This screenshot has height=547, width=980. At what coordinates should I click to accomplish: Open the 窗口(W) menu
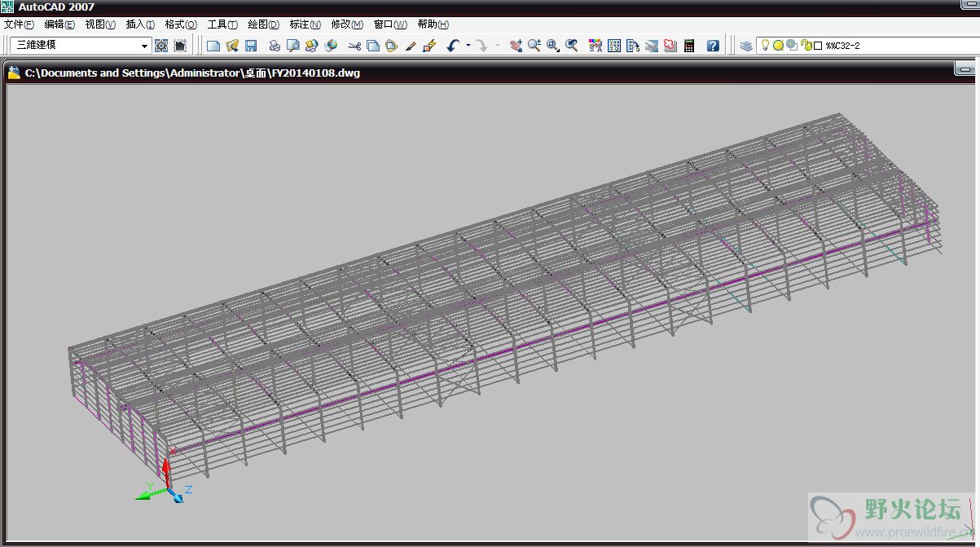390,24
